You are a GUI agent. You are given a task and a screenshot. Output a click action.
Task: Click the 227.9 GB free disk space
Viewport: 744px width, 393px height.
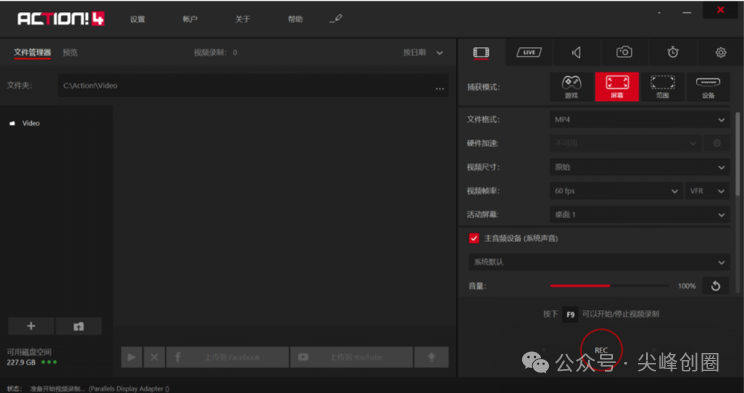point(21,362)
